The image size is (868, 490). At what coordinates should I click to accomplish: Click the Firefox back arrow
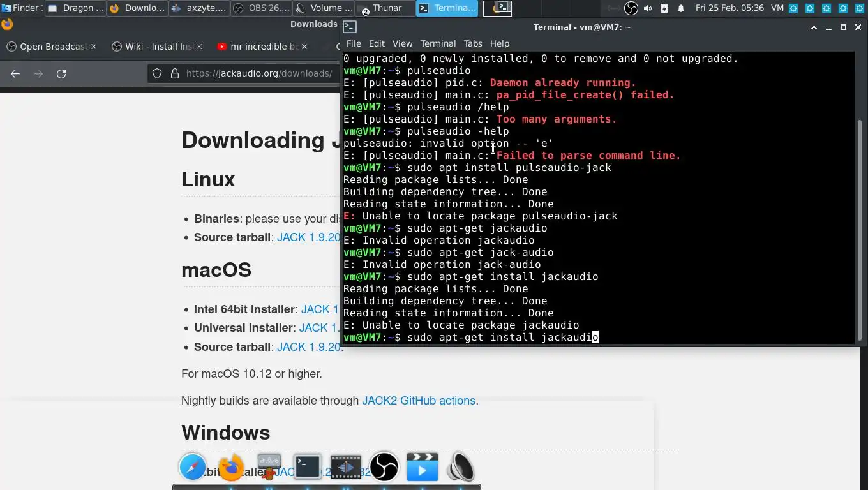[x=15, y=74]
